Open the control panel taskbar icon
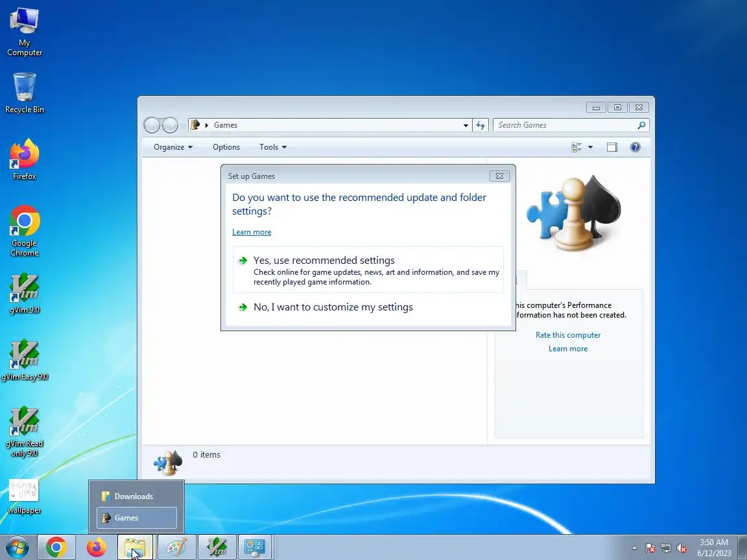This screenshot has width=747, height=560. tap(254, 548)
